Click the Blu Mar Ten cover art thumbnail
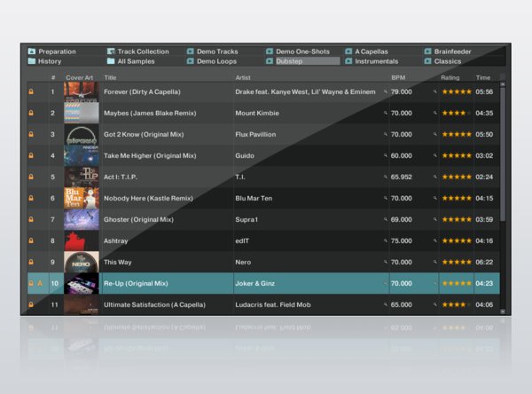This screenshot has height=394, width=532. coord(82,198)
